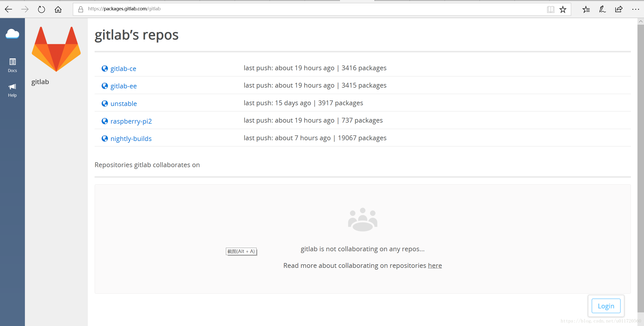Open the browser home page icon
The height and width of the screenshot is (326, 644).
click(58, 10)
